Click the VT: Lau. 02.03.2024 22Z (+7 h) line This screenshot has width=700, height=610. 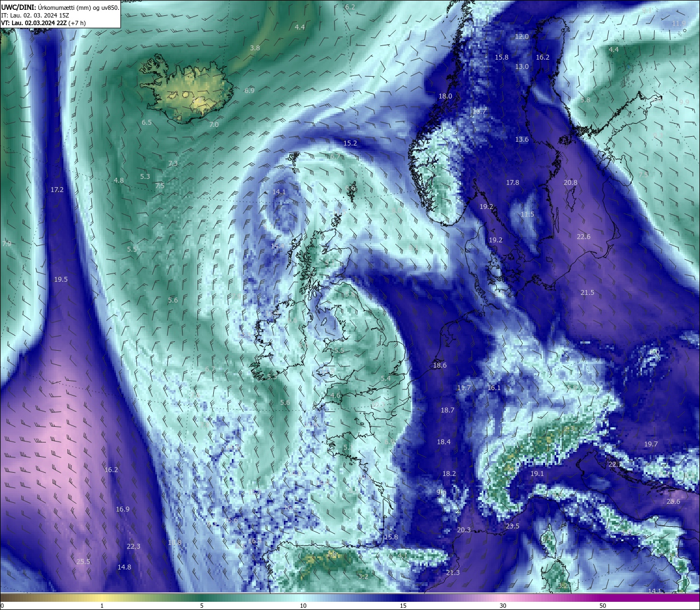pyautogui.click(x=43, y=23)
